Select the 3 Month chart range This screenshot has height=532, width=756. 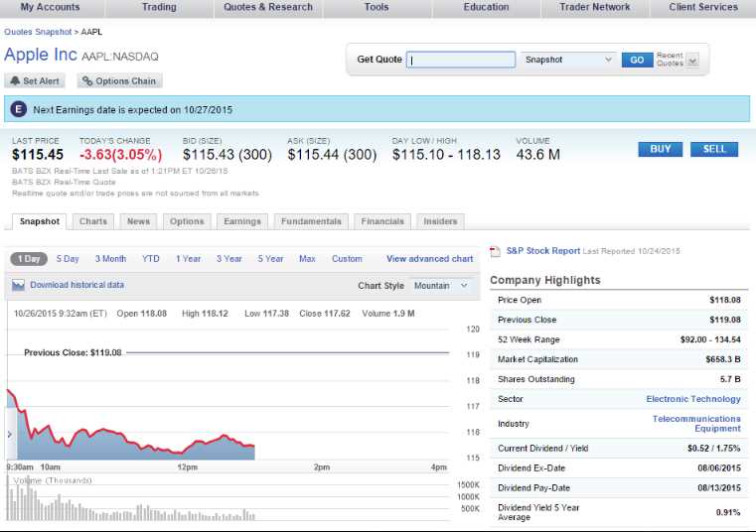pos(110,259)
